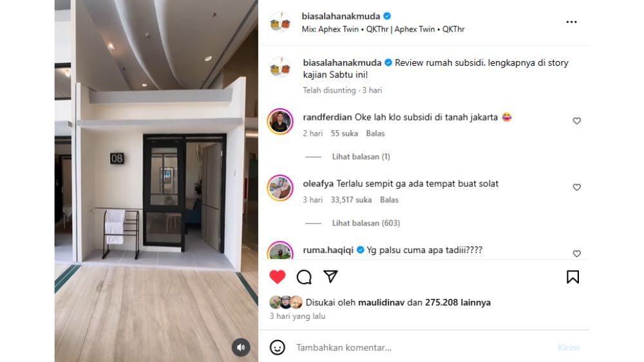Image resolution: width=644 pixels, height=362 pixels.
Task: Unlike the post using red heart icon
Action: (277, 276)
